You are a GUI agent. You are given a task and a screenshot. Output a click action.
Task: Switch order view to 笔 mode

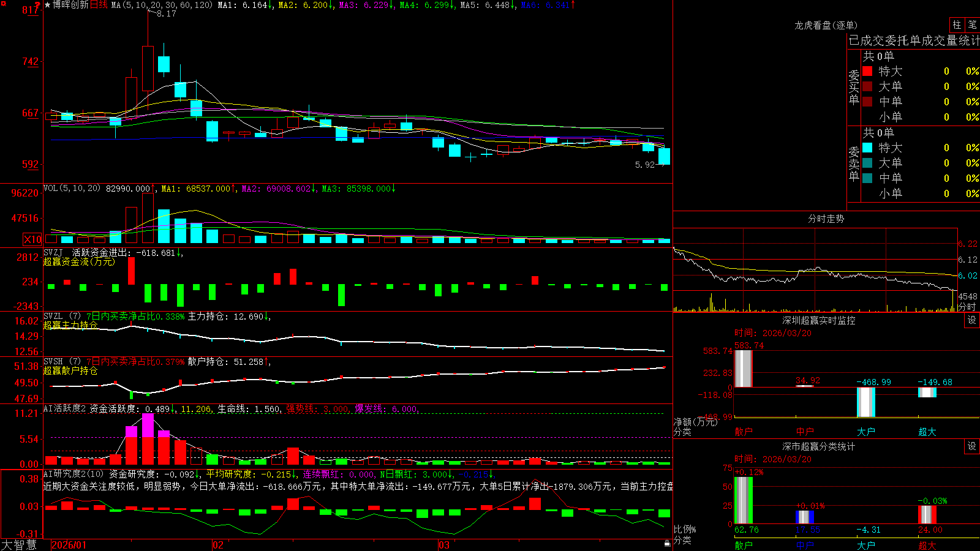point(972,24)
